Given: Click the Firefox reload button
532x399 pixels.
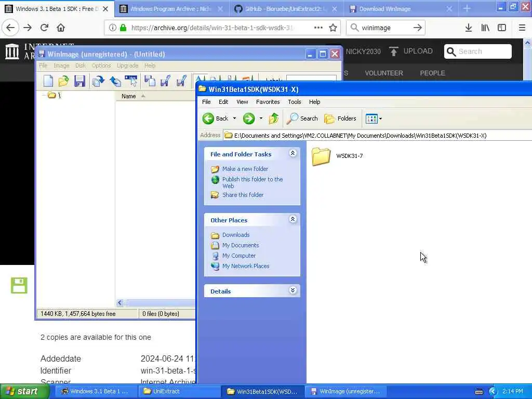Looking at the screenshot, I should [x=45, y=28].
